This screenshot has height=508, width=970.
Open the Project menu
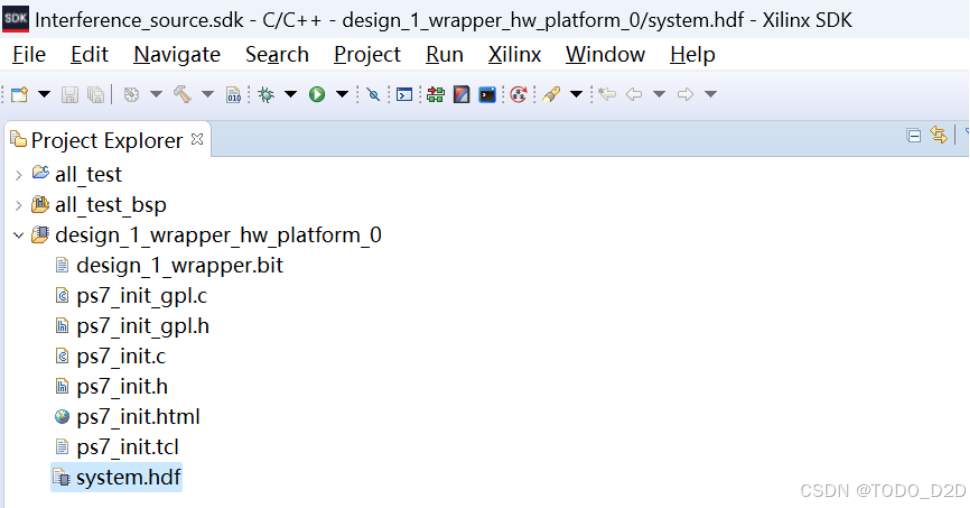[367, 54]
